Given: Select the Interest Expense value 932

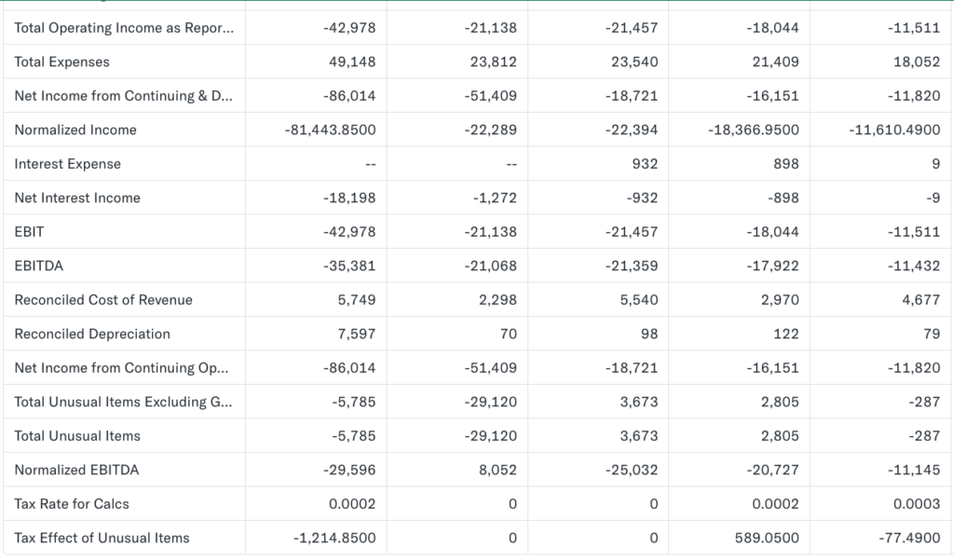Looking at the screenshot, I should (x=644, y=164).
